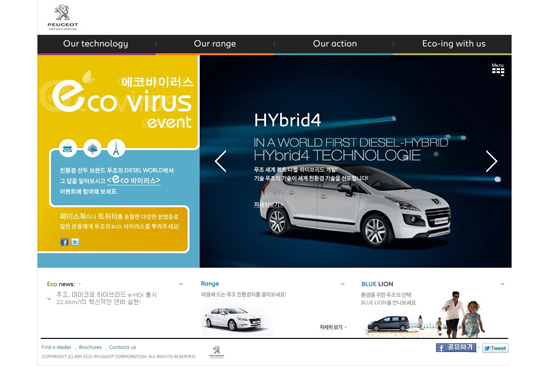Open the Our technology menu
This screenshot has width=550, height=366.
click(96, 44)
